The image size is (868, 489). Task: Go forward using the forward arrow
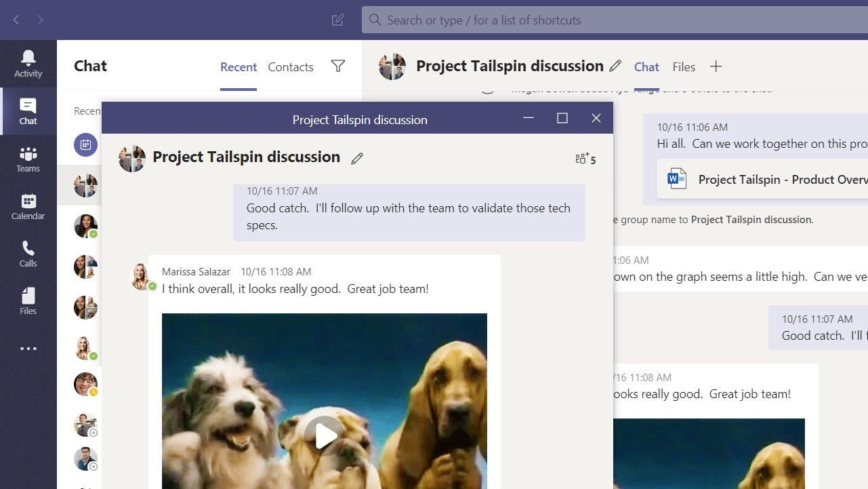click(x=40, y=20)
